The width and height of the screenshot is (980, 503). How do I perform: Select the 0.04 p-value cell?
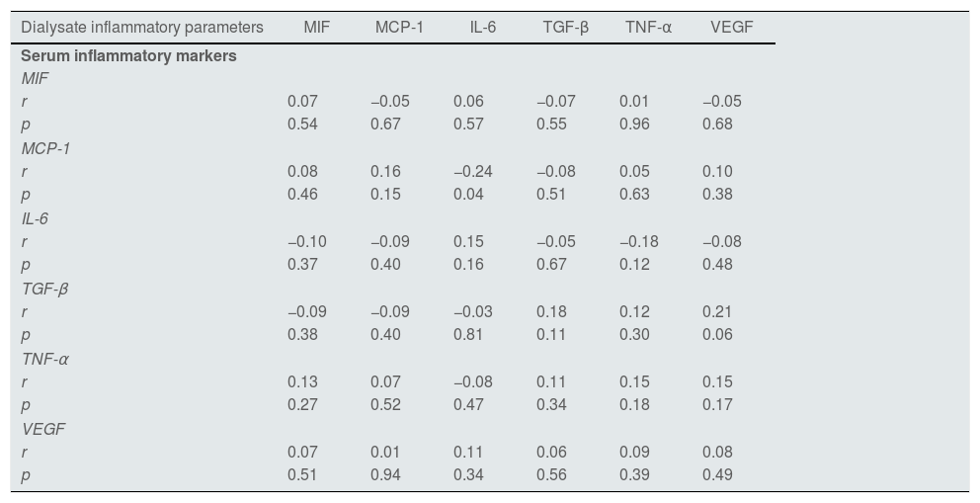pos(468,195)
